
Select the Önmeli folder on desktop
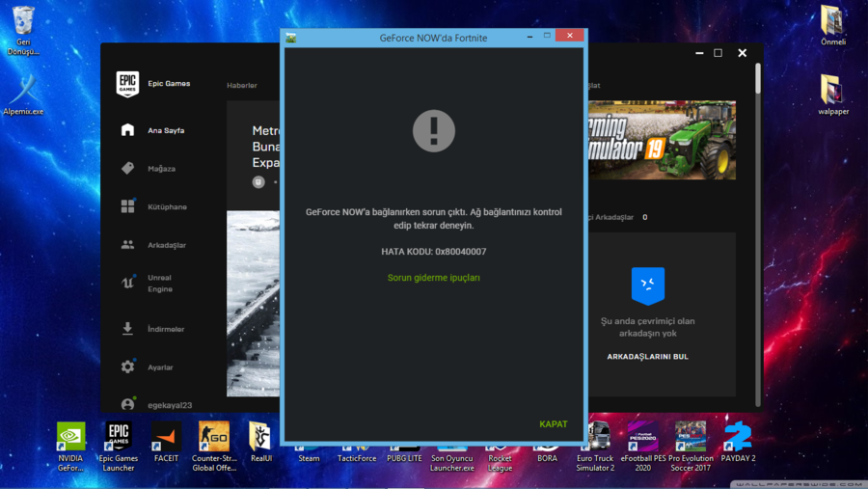click(833, 25)
